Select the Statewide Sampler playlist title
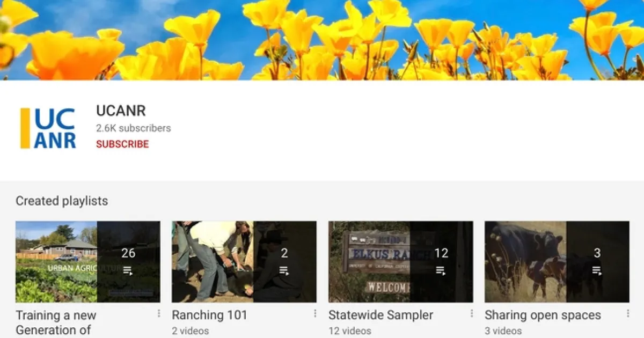This screenshot has height=338, width=644. pyautogui.click(x=380, y=315)
